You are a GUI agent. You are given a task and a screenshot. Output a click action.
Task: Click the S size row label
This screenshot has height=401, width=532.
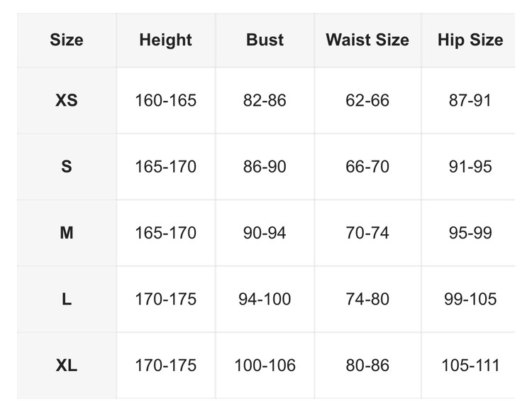[66, 167]
